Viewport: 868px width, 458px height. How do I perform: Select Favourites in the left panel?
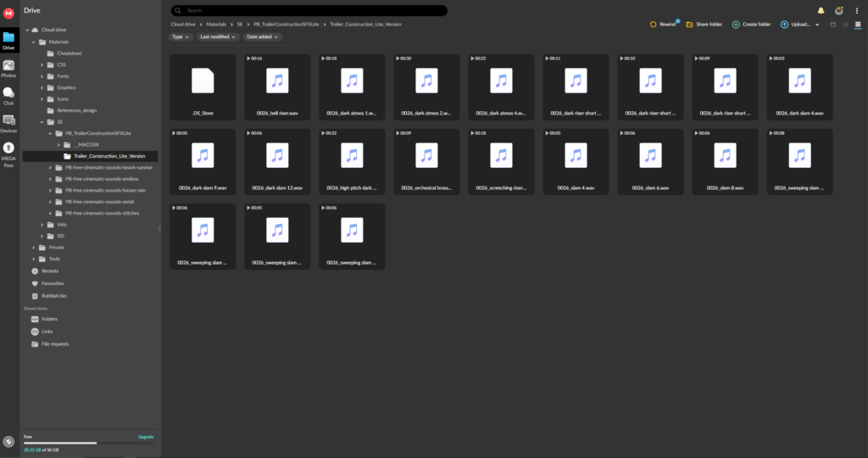[x=53, y=283]
